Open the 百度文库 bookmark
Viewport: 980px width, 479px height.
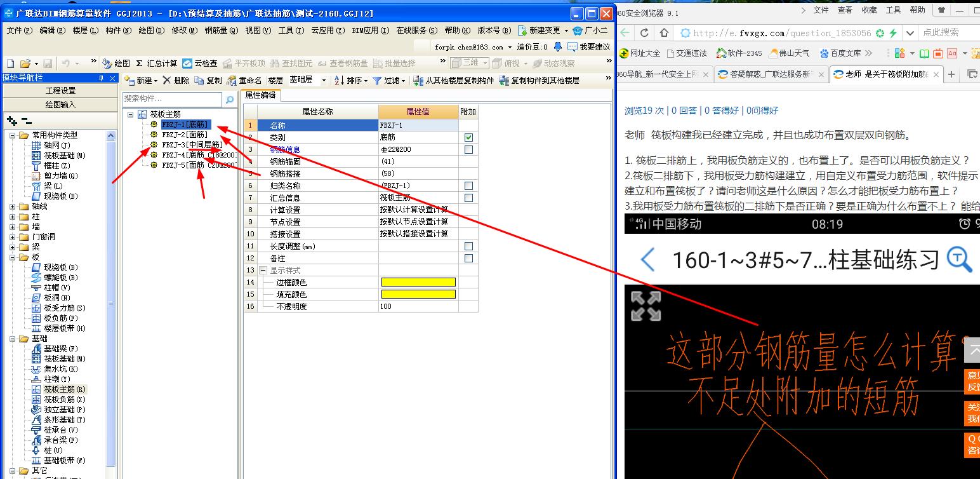[840, 53]
